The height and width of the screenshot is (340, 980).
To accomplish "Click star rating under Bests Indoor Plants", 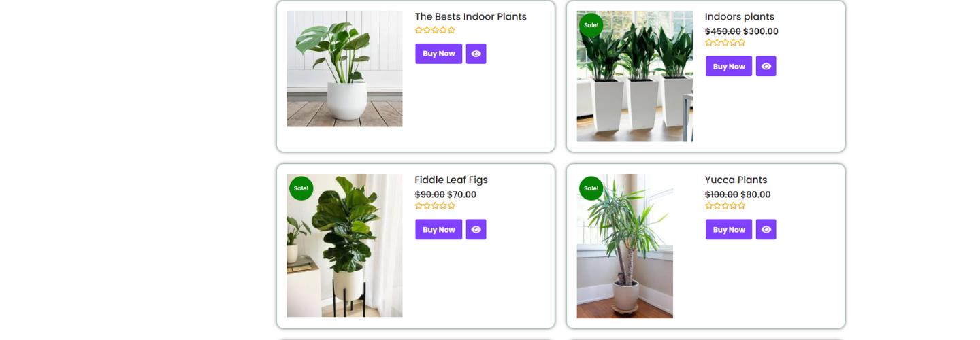I will point(435,30).
